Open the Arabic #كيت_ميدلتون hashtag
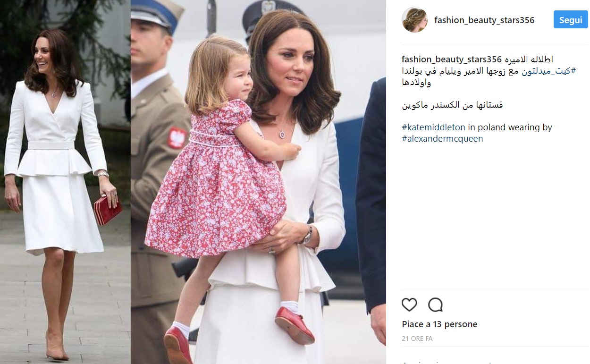 pyautogui.click(x=548, y=71)
